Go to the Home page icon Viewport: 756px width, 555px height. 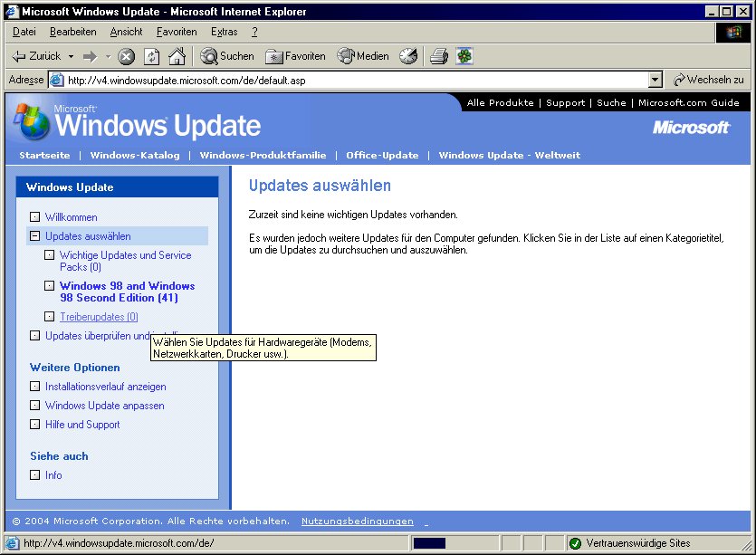point(177,56)
